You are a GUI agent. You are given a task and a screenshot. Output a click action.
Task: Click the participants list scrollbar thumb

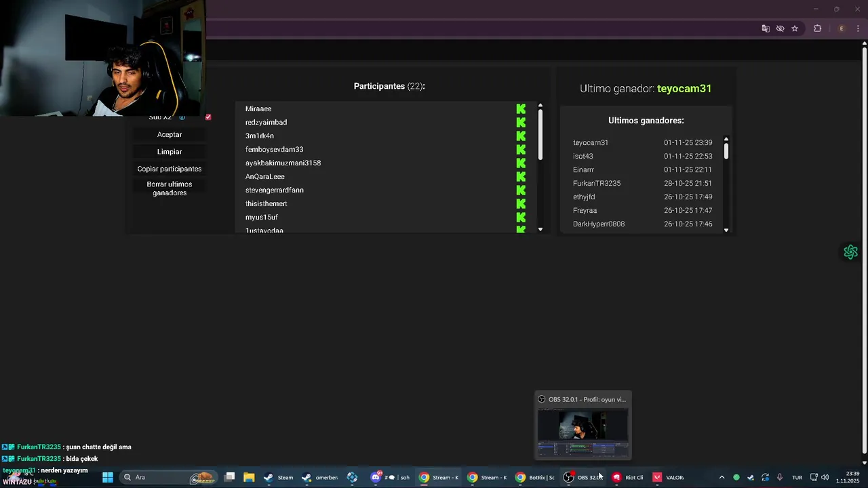[x=540, y=135]
